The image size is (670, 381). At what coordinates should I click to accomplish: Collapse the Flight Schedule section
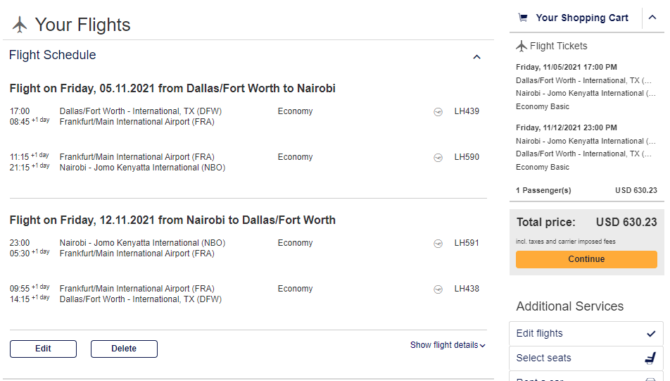tap(477, 57)
